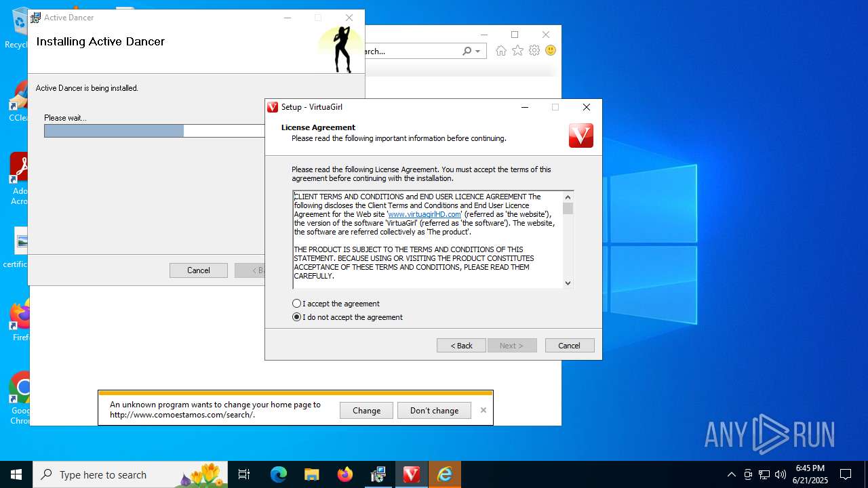Open the browser Home icon
The image size is (868, 488).
coord(501,51)
